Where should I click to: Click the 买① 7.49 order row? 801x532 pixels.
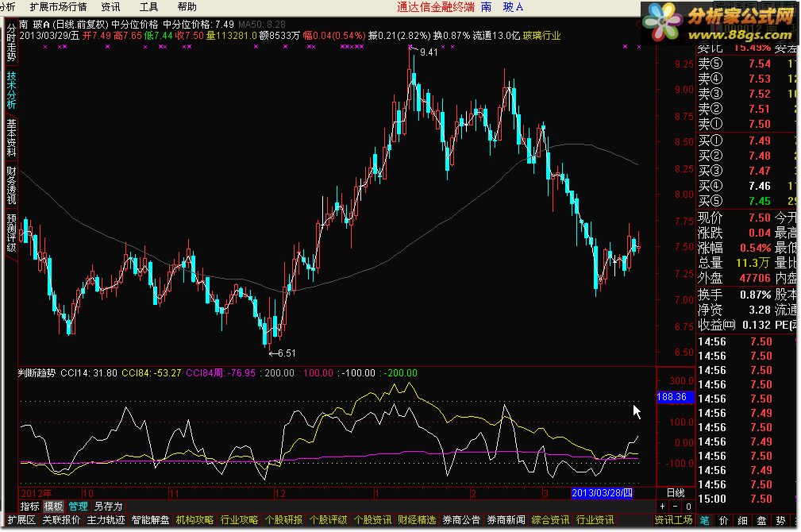click(x=747, y=141)
